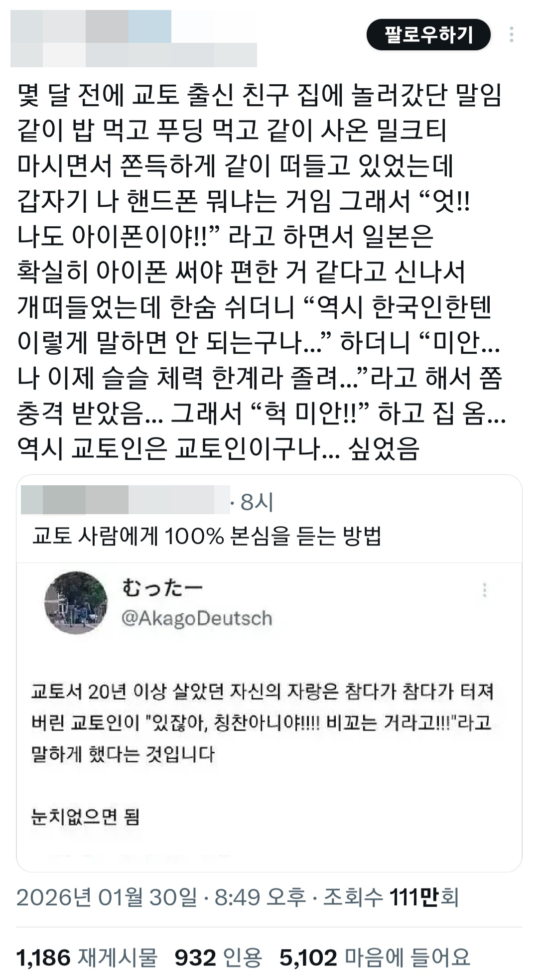The width and height of the screenshot is (538, 980).
Task: Open the three-dot menu in the むったー post
Action: 484,589
